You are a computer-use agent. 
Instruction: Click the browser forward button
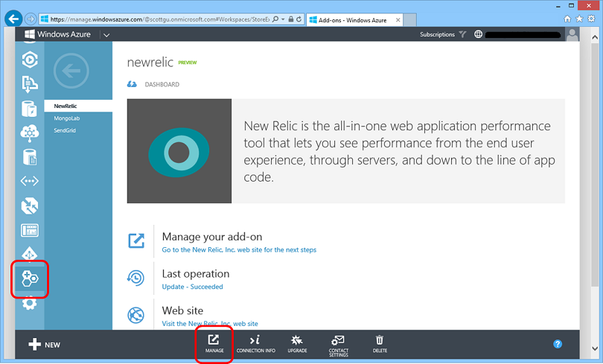(x=31, y=19)
